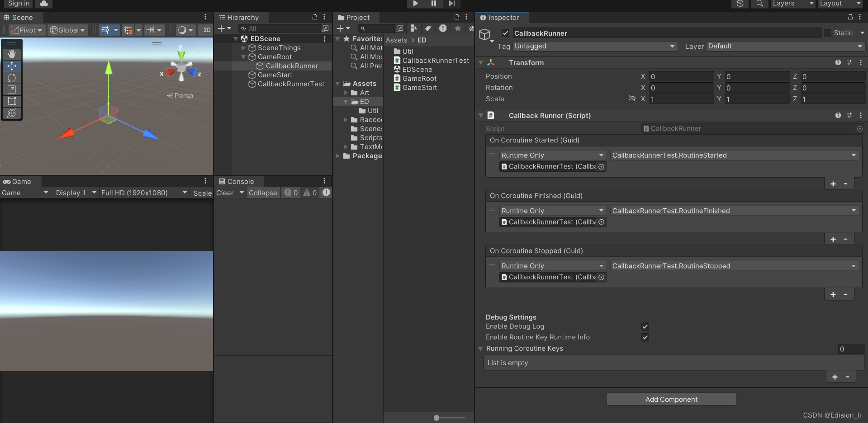
Task: Collapse the GameRoot hierarchy item
Action: 244,57
